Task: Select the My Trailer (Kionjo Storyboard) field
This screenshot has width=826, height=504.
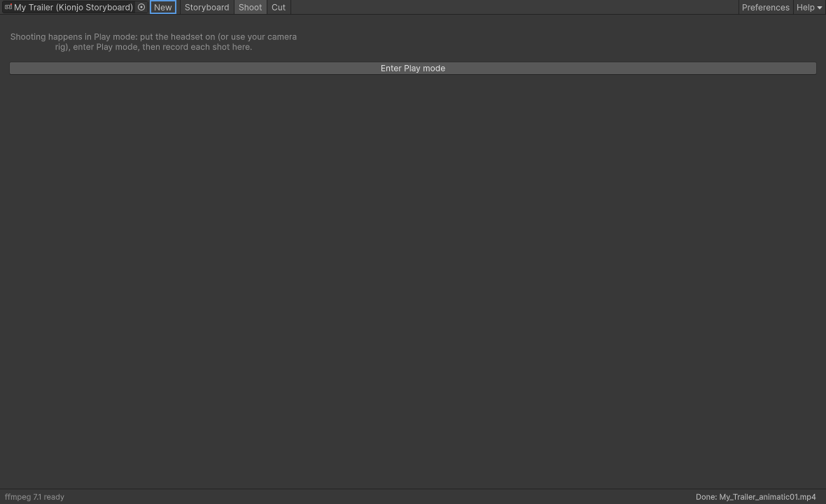Action: pyautogui.click(x=74, y=7)
